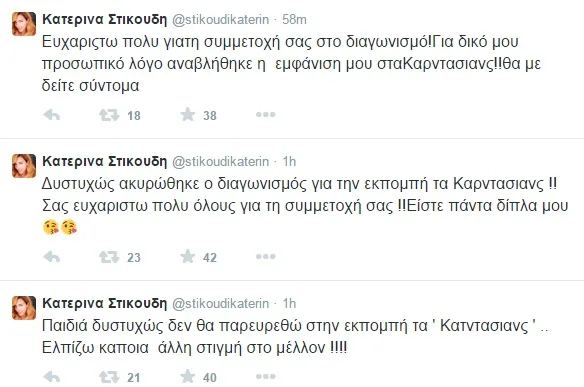Screen dimensions: 584x387
Task: Open more options on the bottom tweet
Action: [x=266, y=377]
